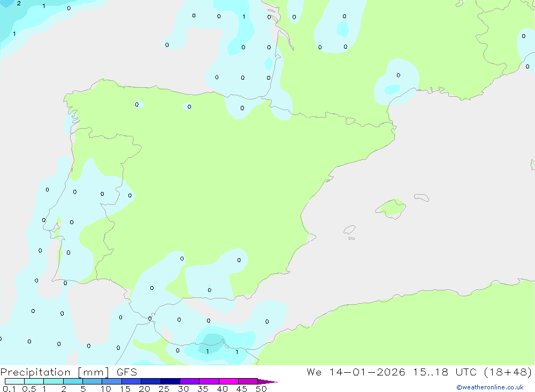Click the green Mallorca island on the map
535x392 pixels.
392,207
